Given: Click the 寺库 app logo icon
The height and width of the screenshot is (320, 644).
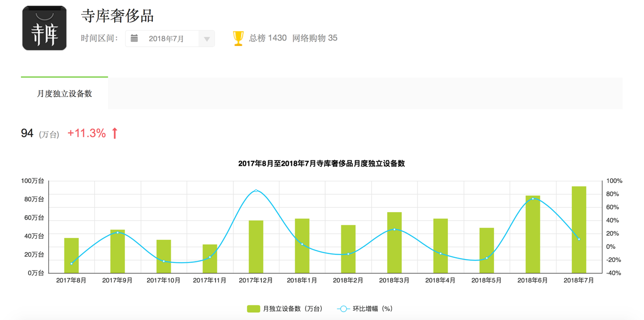Looking at the screenshot, I should 44,28.
